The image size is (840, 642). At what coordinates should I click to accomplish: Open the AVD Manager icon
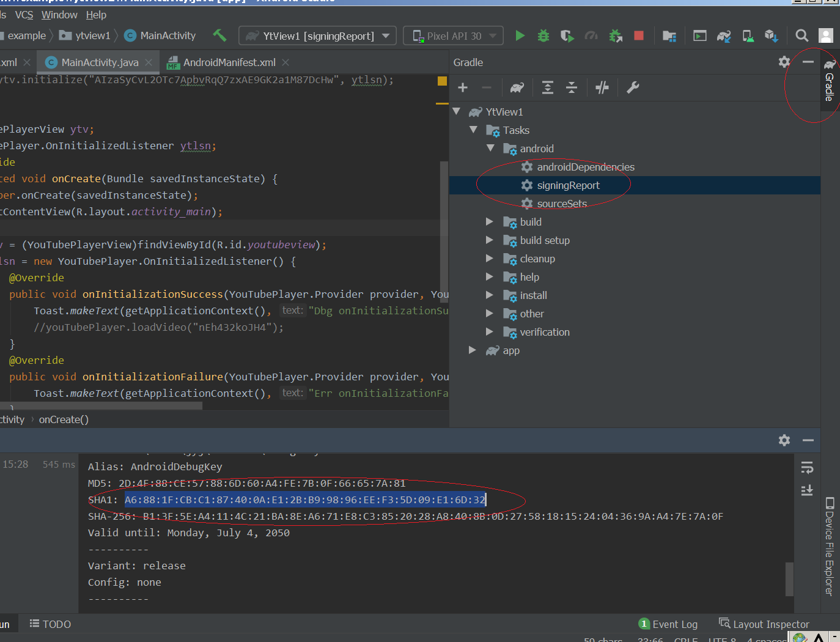click(748, 36)
